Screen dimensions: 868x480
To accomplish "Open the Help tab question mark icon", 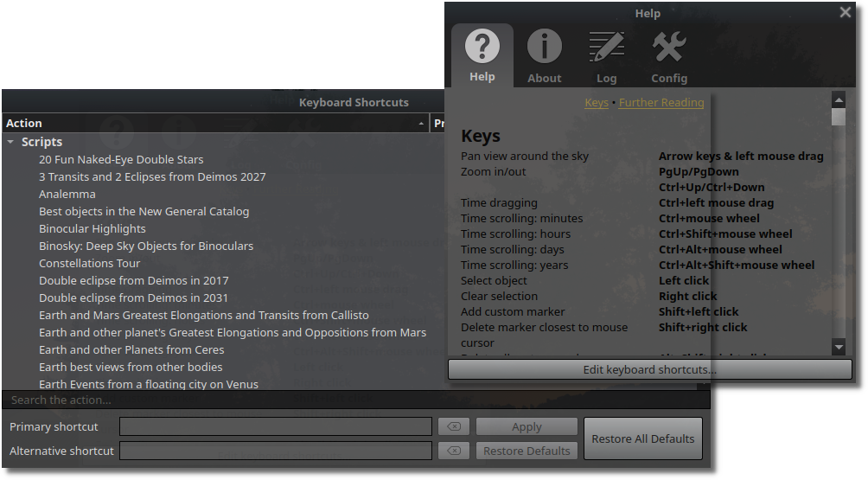I will tap(482, 47).
